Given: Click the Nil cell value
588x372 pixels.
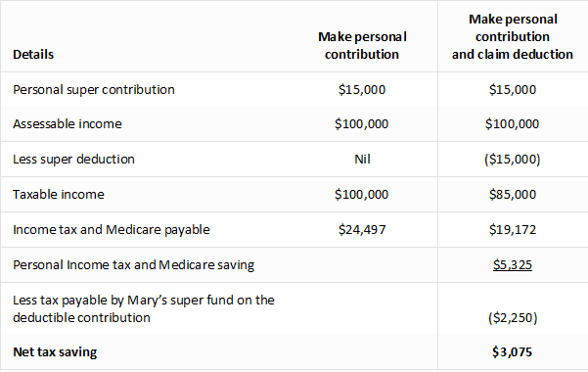Looking at the screenshot, I should tap(362, 160).
